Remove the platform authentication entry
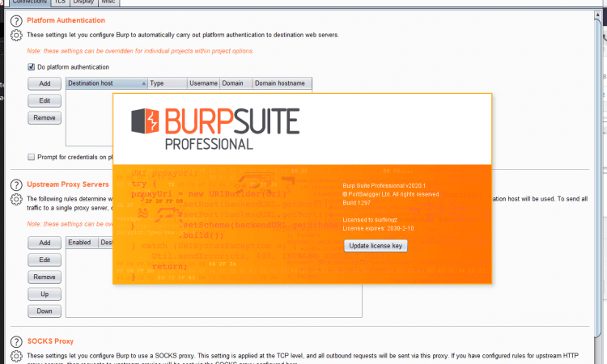Image resolution: width=607 pixels, height=364 pixels. [45, 117]
